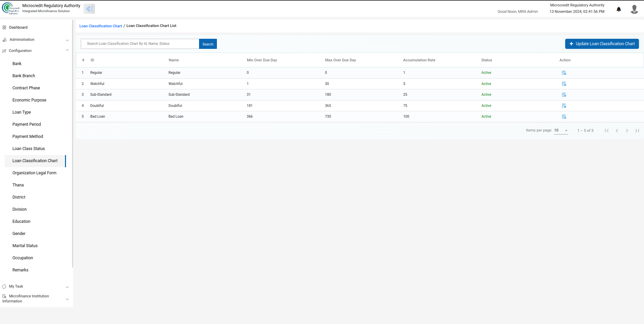This screenshot has width=644, height=324.
Task: Click Accumulation Rate column header
Action: (419, 60)
